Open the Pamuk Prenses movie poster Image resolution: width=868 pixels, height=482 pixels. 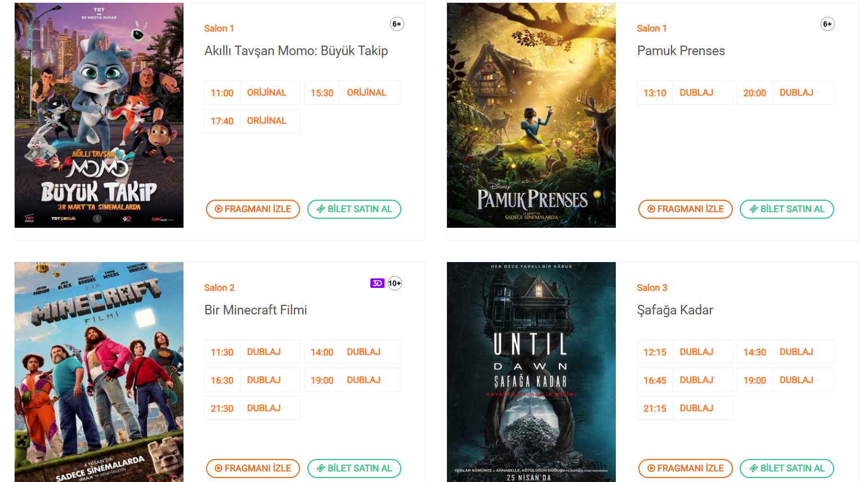pos(531,115)
